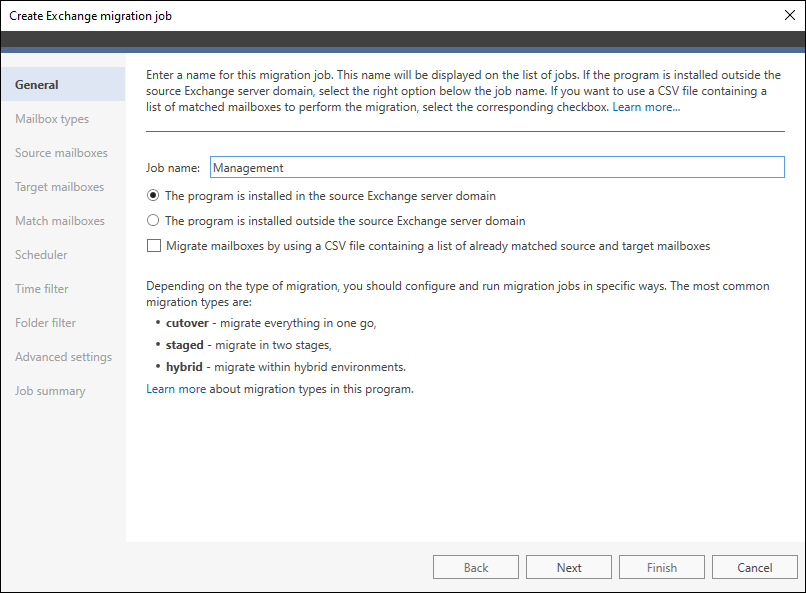Open Advanced settings in sidebar

click(x=63, y=357)
